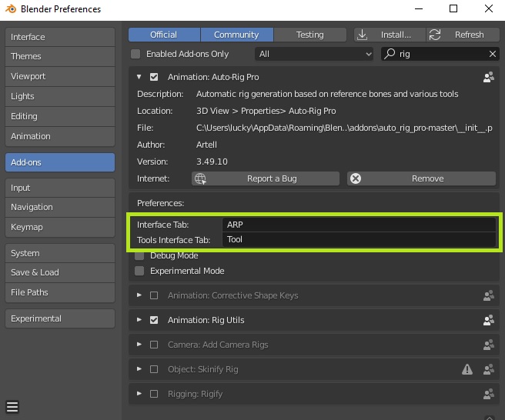Image resolution: width=505 pixels, height=420 pixels.
Task: Click the Report a Bug button
Action: [266, 178]
